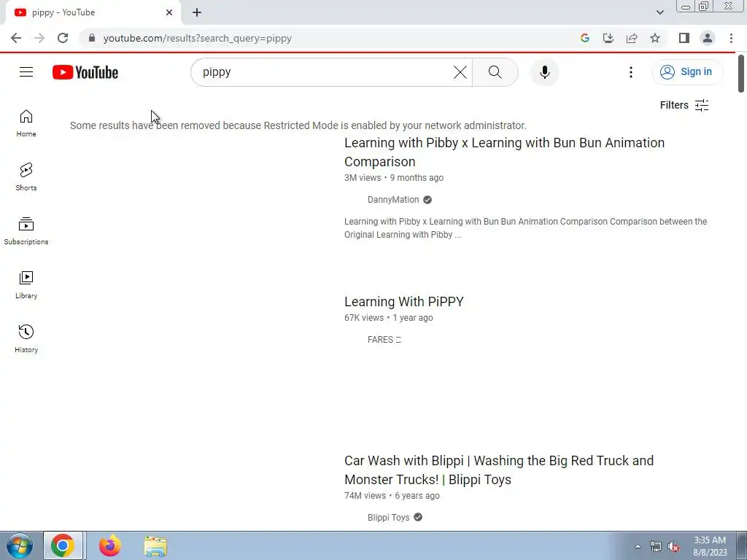The height and width of the screenshot is (560, 747).
Task: Open the Filters panel
Action: coord(684,105)
